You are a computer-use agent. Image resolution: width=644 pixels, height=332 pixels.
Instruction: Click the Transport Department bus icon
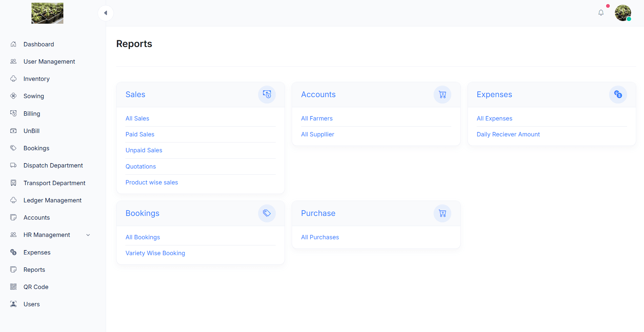(x=14, y=183)
